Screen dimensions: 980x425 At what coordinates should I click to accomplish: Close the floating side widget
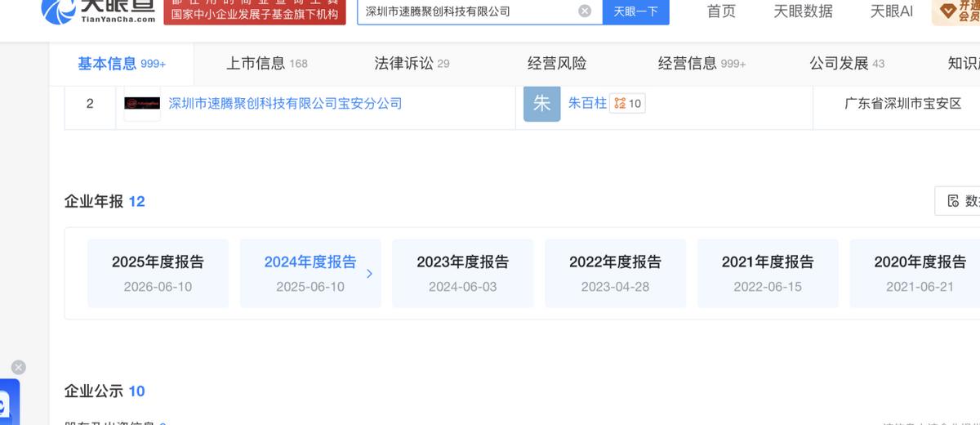tap(18, 368)
